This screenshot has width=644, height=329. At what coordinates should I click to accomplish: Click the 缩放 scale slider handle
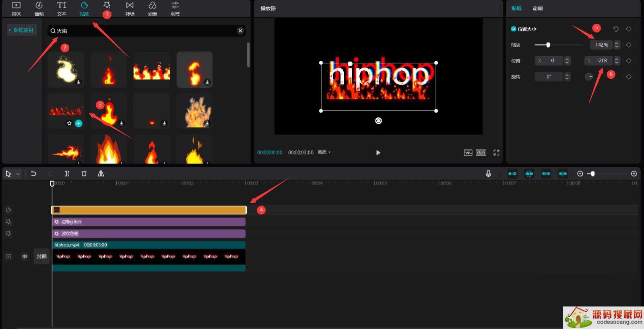[x=548, y=45]
